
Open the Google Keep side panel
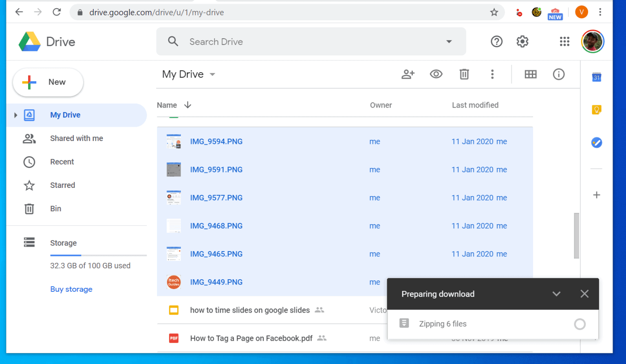(x=596, y=109)
